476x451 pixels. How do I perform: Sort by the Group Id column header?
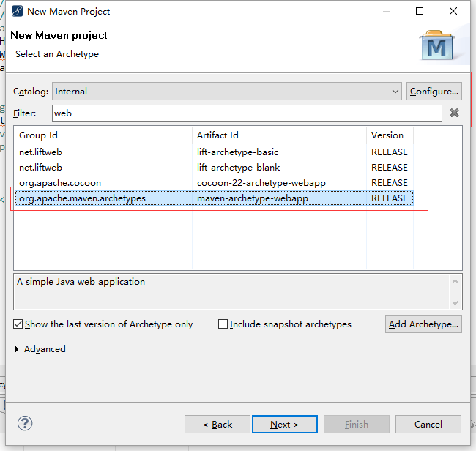tap(103, 135)
